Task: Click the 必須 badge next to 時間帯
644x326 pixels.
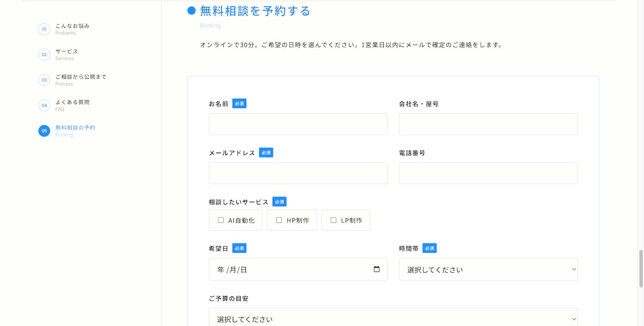Action: pyautogui.click(x=429, y=248)
